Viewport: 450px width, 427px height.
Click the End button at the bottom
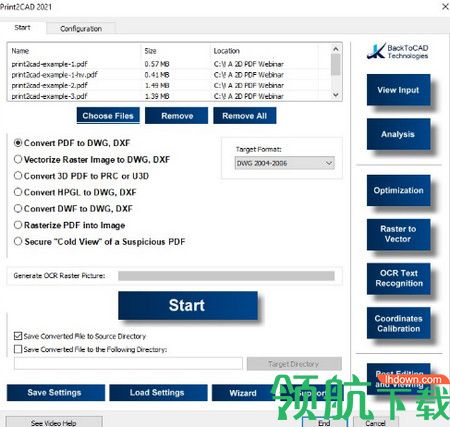click(325, 422)
